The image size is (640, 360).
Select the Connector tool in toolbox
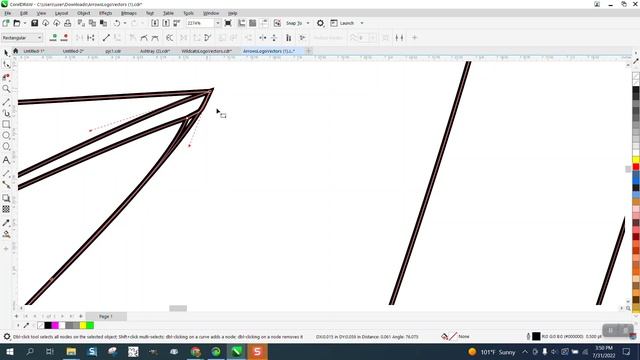click(x=6, y=185)
